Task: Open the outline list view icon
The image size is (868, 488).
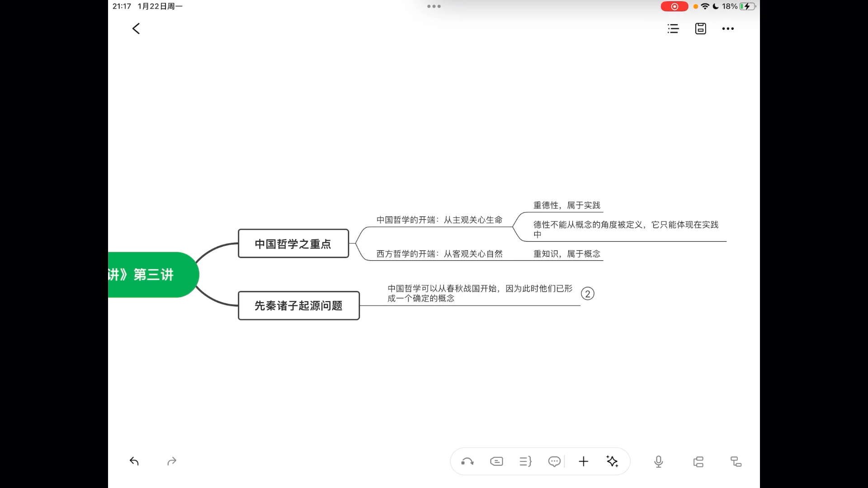Action: point(673,28)
